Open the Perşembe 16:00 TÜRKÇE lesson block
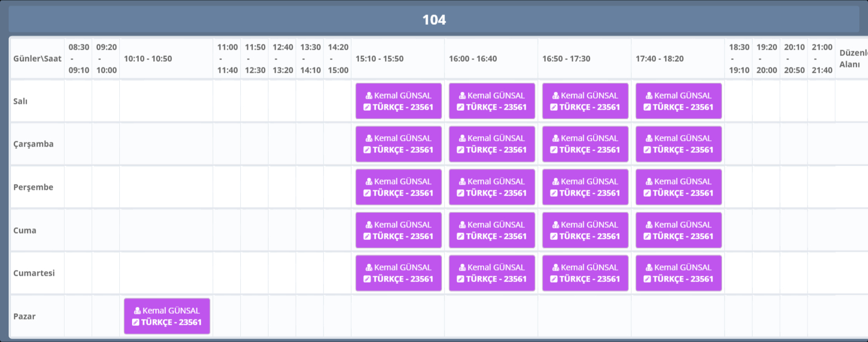868x342 pixels. tap(492, 187)
